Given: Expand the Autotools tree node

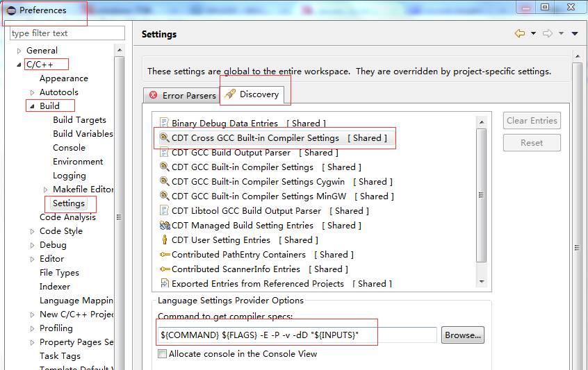Looking at the screenshot, I should [32, 92].
